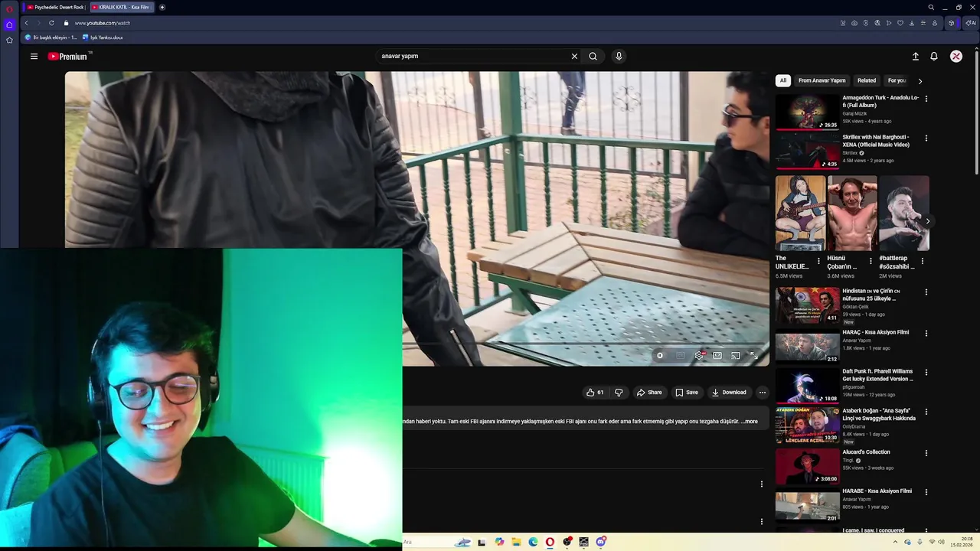This screenshot has width=980, height=551.
Task: Clear the search box text
Action: click(x=574, y=56)
